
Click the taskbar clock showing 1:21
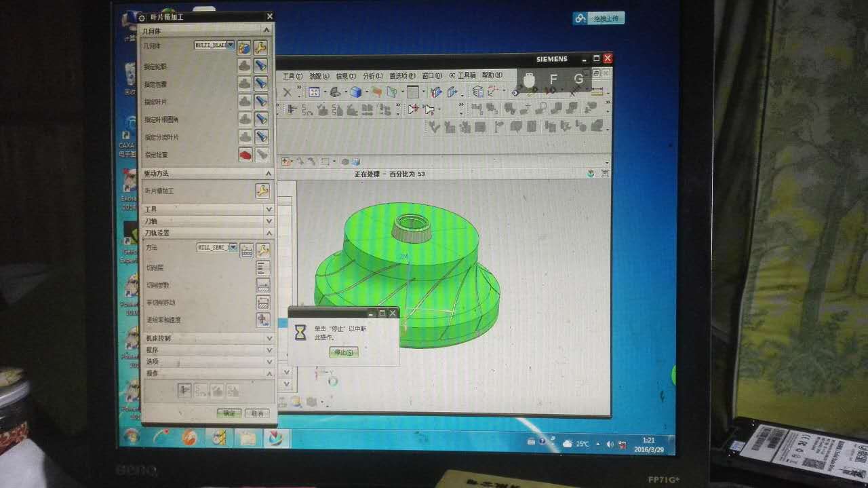pos(648,444)
